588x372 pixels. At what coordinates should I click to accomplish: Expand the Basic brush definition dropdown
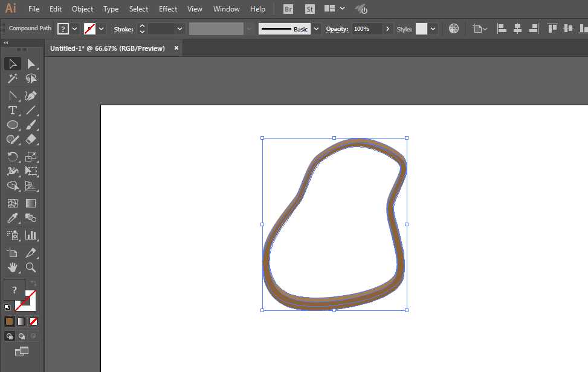coord(316,29)
